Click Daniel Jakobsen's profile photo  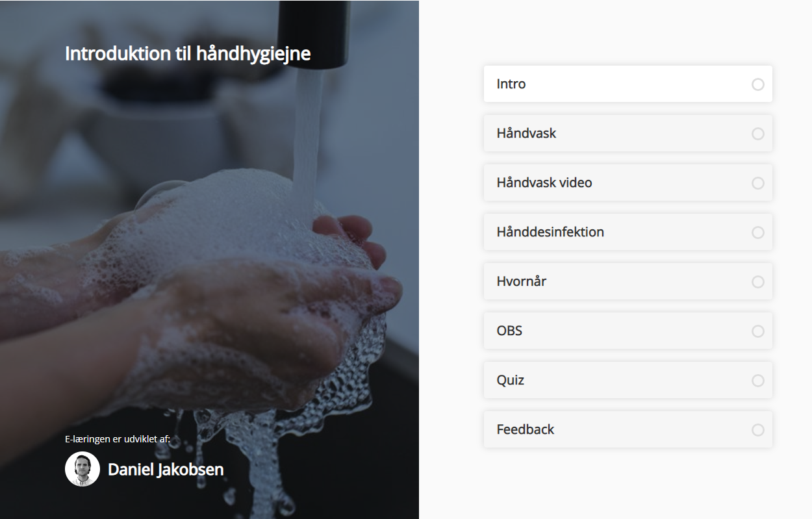[82, 469]
